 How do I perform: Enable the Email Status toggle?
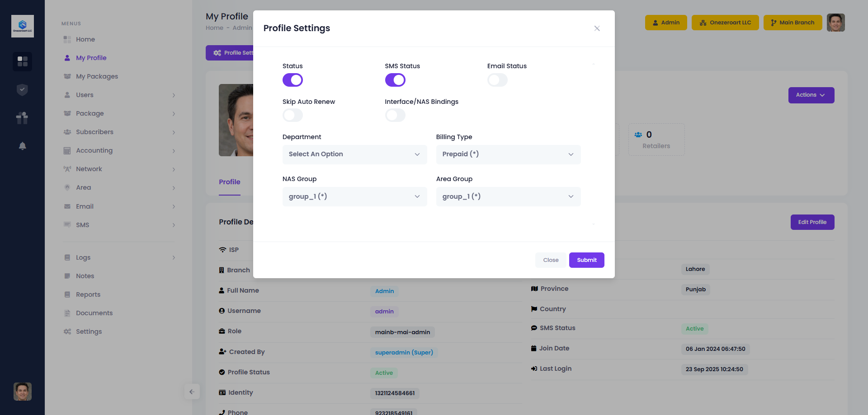pyautogui.click(x=497, y=80)
